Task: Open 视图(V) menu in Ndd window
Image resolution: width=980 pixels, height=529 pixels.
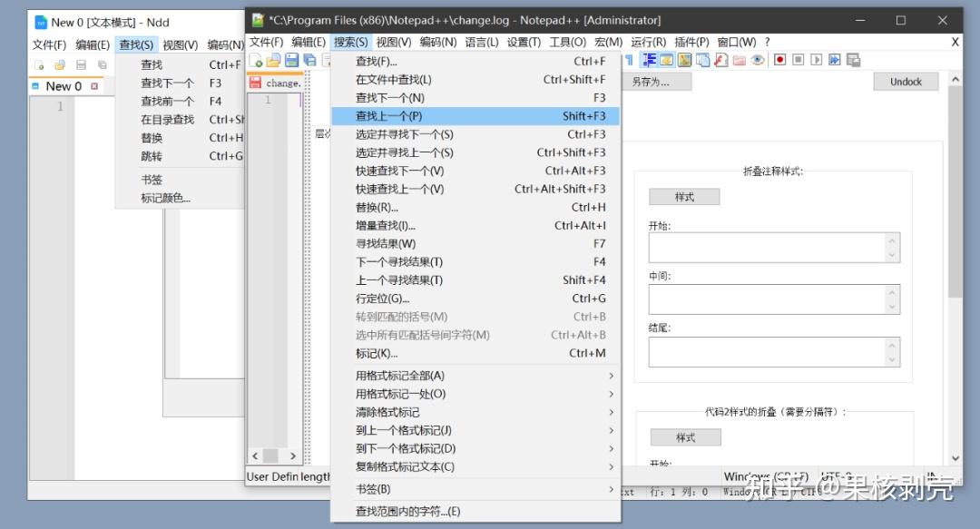Action: (180, 45)
